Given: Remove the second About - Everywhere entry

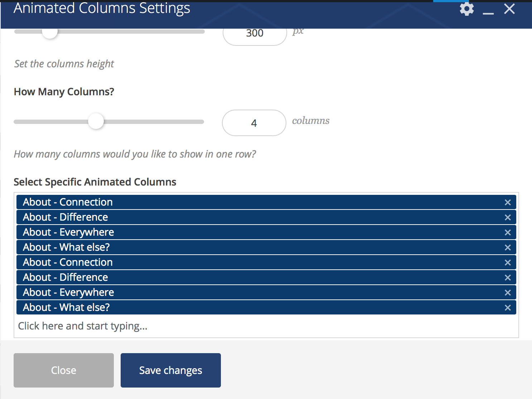Looking at the screenshot, I should pos(507,293).
